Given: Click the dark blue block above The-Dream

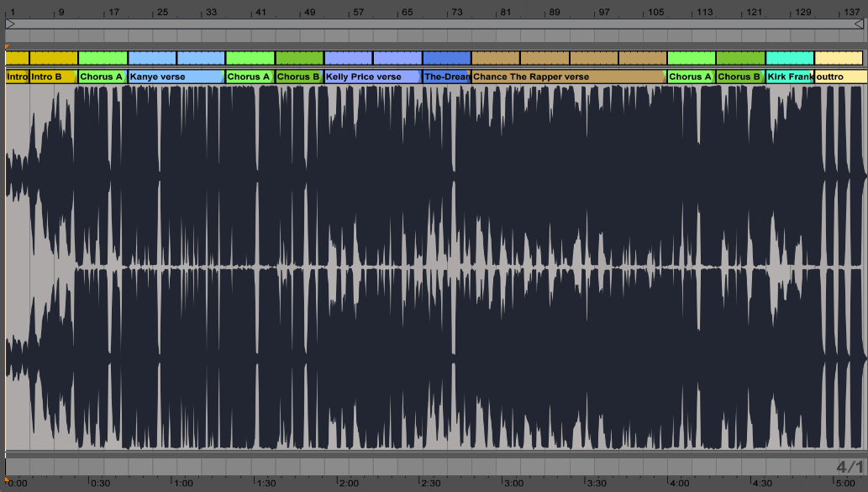Looking at the screenshot, I should pos(446,58).
